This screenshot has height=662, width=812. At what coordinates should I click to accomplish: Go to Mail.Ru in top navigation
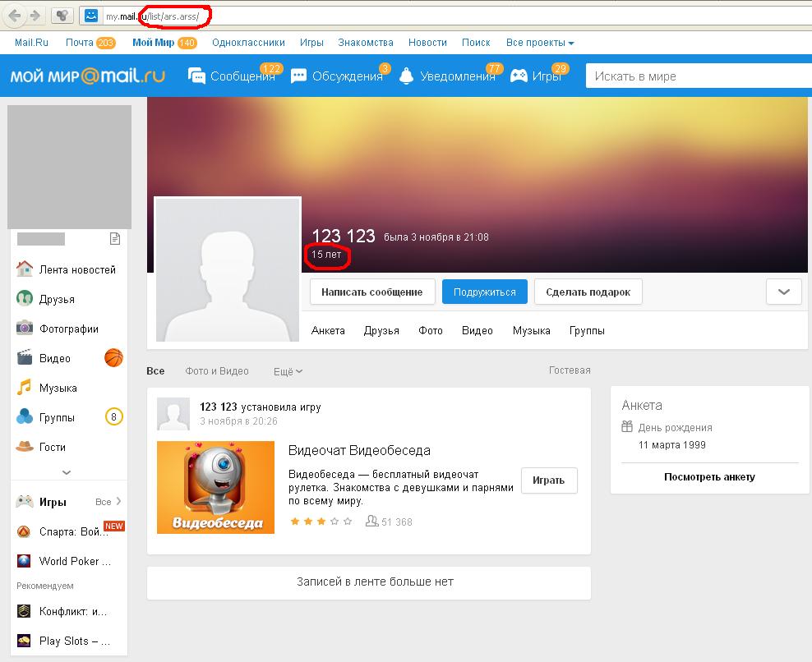click(31, 43)
